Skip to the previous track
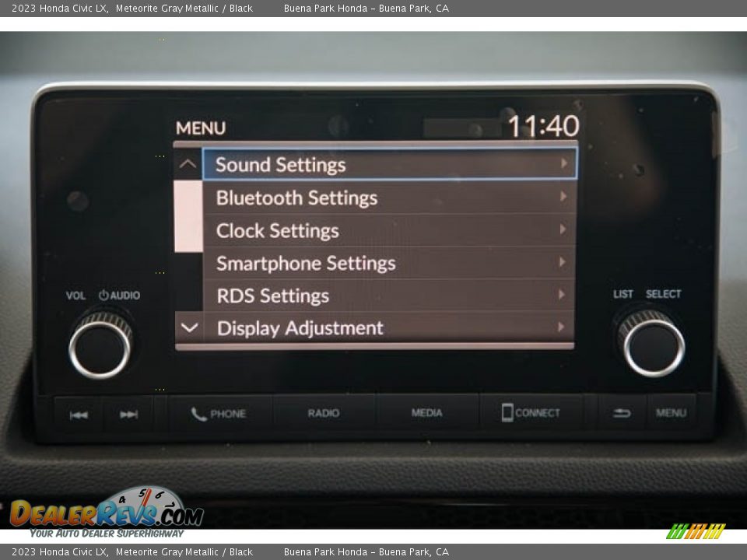The height and width of the screenshot is (560, 747). (x=79, y=415)
